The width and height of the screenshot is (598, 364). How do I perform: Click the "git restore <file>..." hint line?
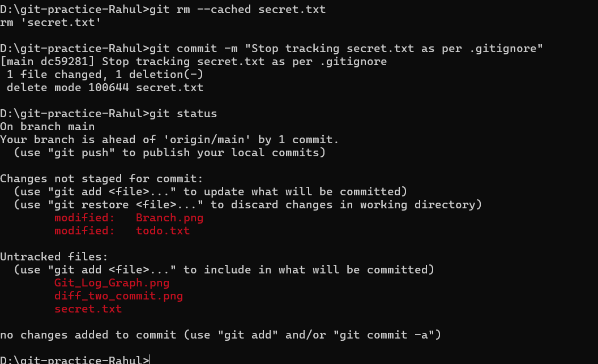[x=247, y=205]
